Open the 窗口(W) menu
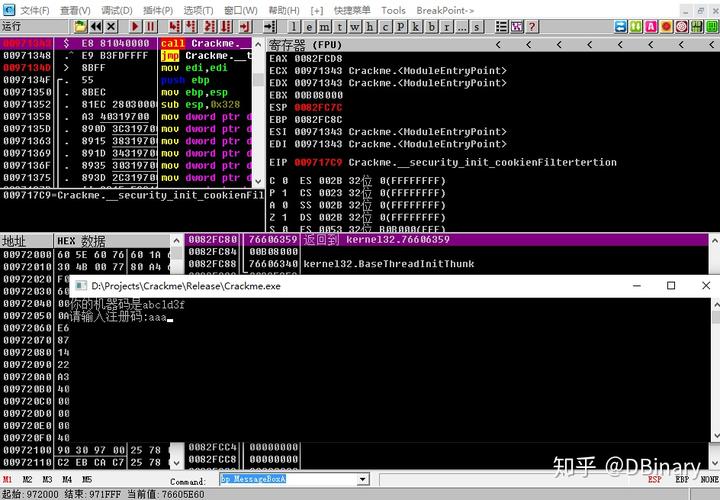720x500 pixels. (x=241, y=10)
